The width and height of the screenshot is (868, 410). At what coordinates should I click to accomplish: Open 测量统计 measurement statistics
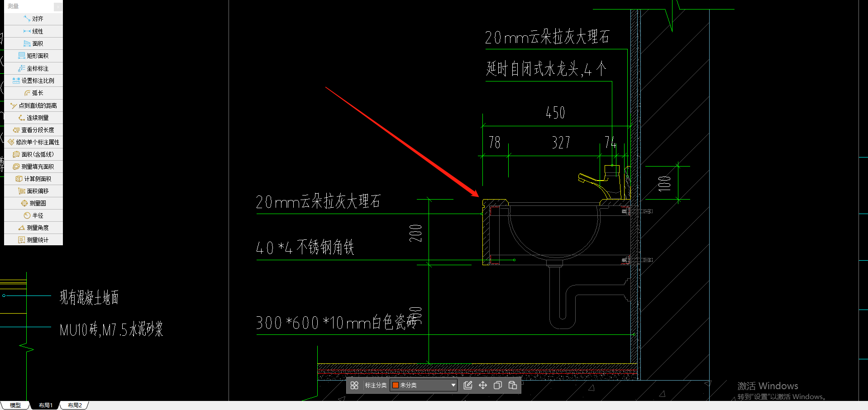[33, 240]
